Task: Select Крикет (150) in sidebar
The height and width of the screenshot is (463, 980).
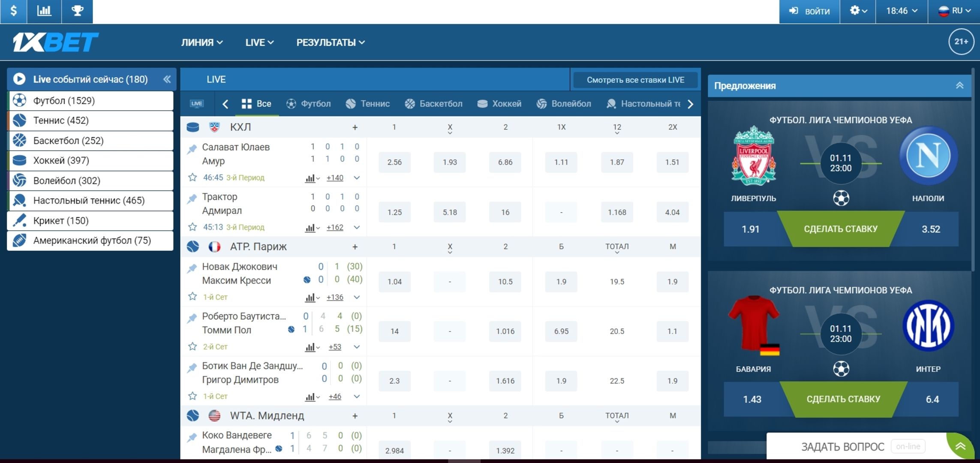Action: (90, 221)
